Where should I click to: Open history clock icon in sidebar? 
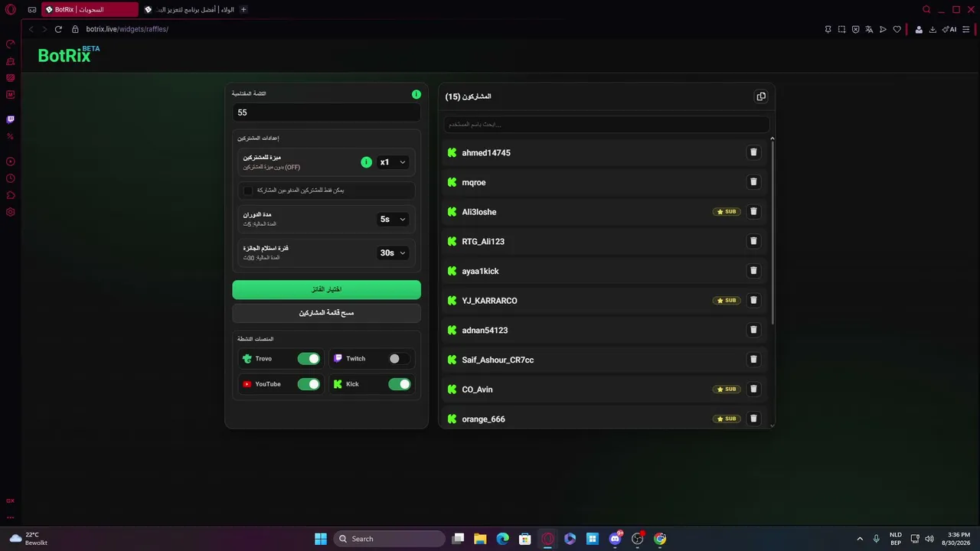coord(11,178)
